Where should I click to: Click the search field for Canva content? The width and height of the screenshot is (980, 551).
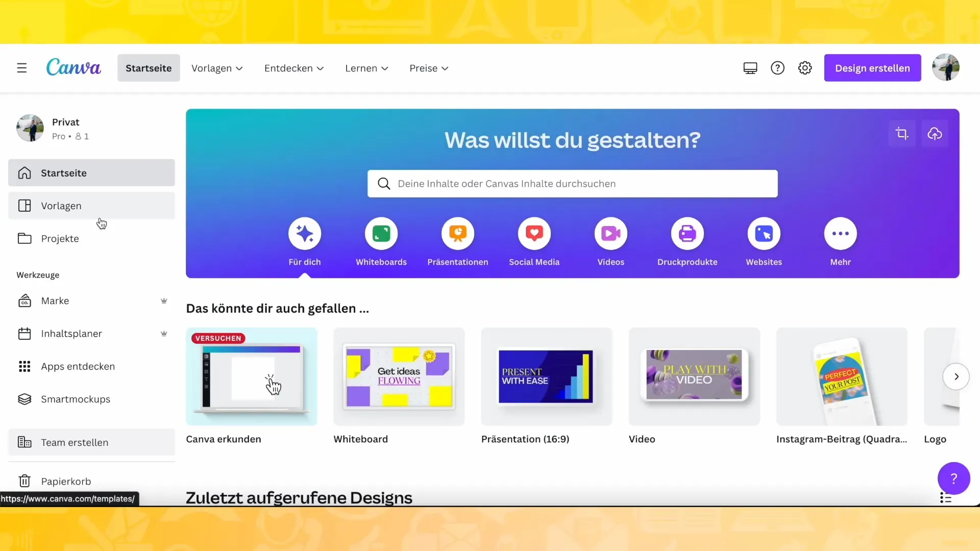click(x=572, y=184)
